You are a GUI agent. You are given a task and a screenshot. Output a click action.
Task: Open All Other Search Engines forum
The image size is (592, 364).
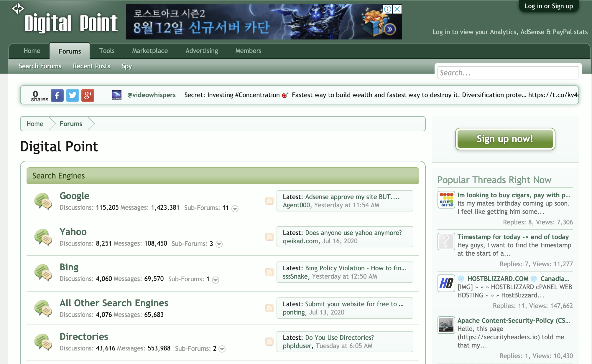tap(114, 303)
